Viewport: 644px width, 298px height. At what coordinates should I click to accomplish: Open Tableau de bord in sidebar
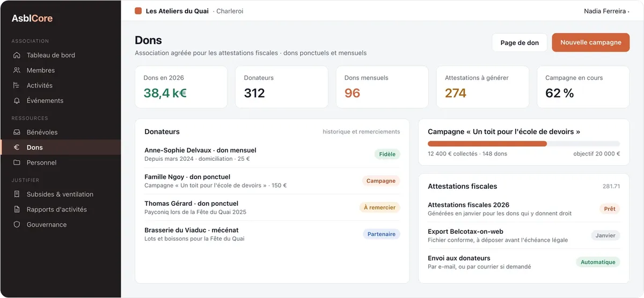click(x=61, y=55)
